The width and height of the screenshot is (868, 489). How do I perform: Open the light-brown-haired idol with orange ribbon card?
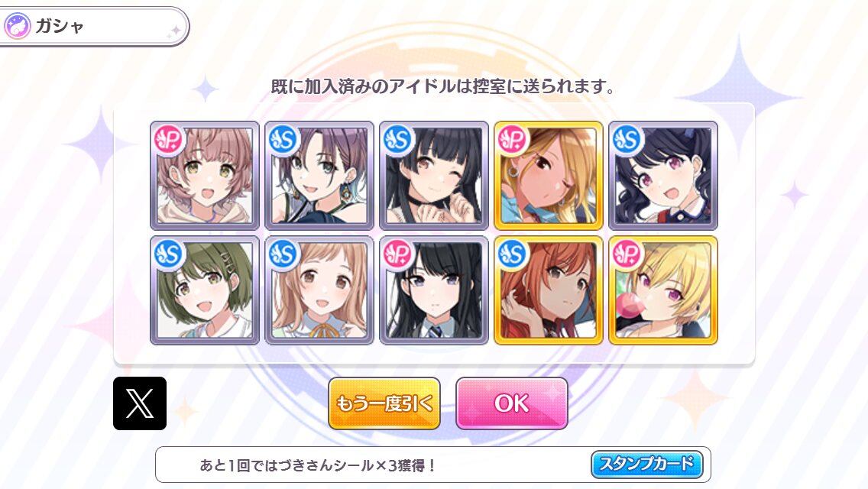point(319,290)
